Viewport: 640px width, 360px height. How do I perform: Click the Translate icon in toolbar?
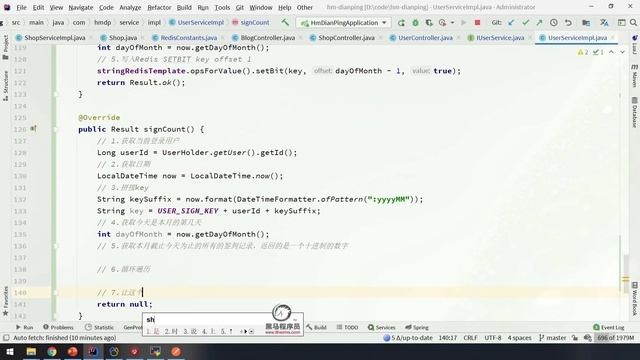[x=604, y=23]
